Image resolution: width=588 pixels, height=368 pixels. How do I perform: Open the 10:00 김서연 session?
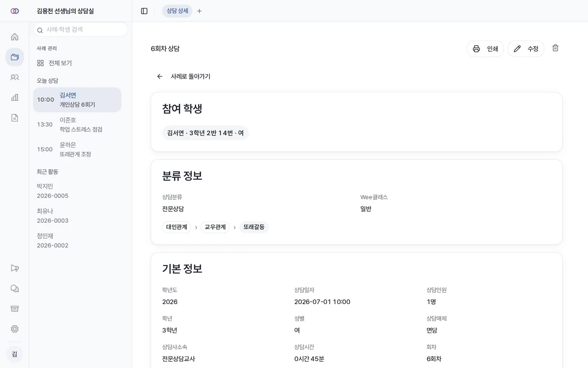[x=77, y=100]
